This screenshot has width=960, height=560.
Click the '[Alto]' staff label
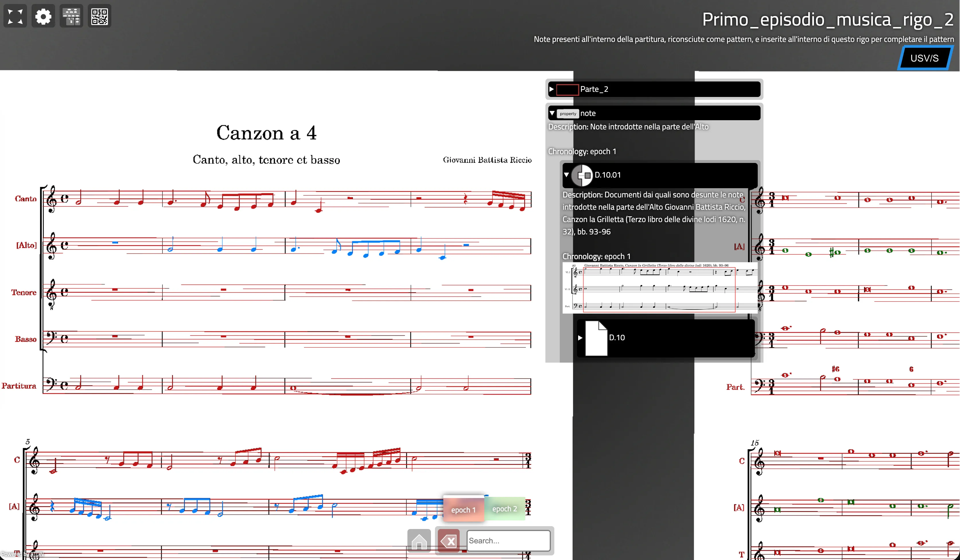(26, 245)
